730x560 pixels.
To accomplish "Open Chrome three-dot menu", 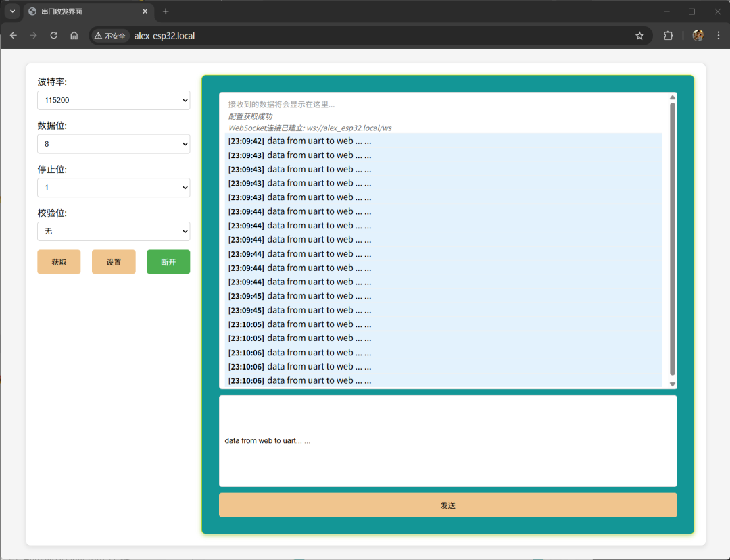I will [718, 36].
